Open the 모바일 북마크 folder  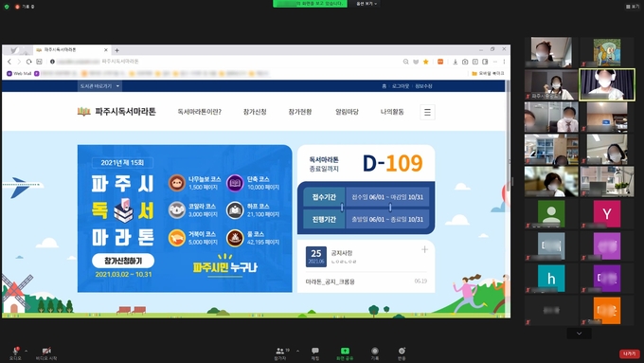point(488,74)
